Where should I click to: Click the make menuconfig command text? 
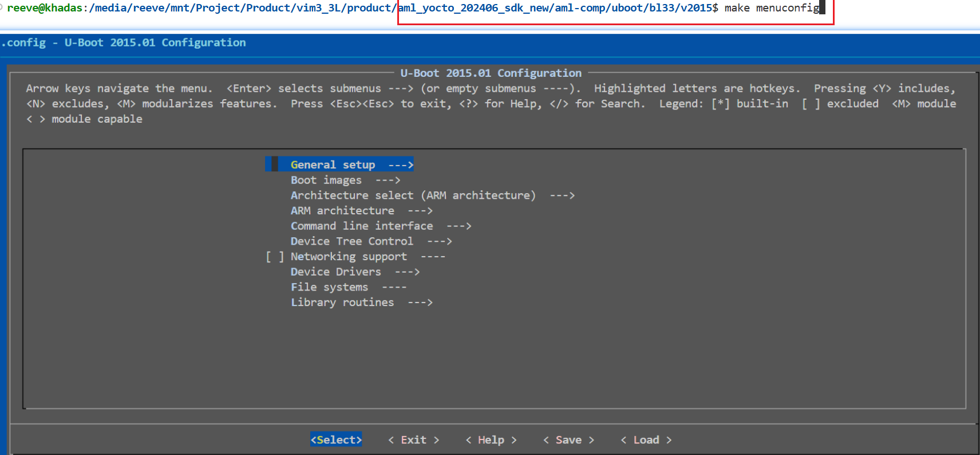(772, 8)
